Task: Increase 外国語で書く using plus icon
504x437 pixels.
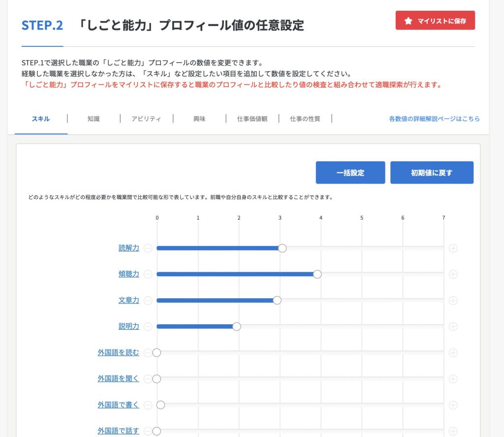Action: 453,405
